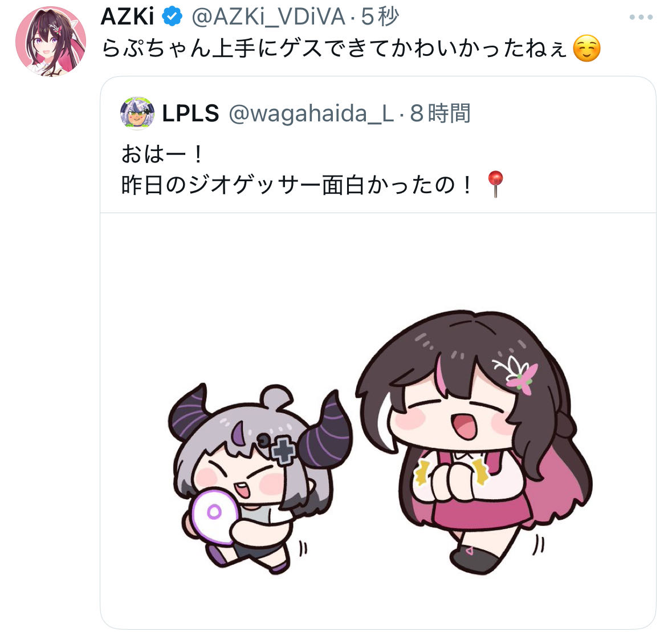Open the three-dot more options menu
This screenshot has width=672, height=632.
pyautogui.click(x=641, y=17)
